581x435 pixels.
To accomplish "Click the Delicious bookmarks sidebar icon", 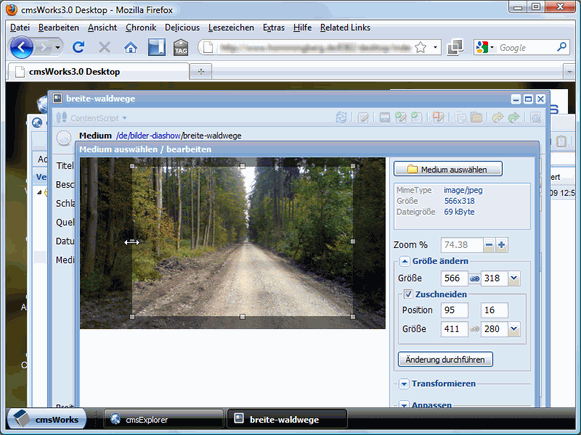I will click(x=156, y=47).
